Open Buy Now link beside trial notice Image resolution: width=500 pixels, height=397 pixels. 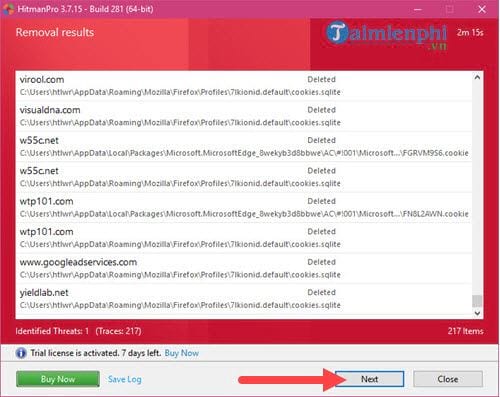pos(182,353)
